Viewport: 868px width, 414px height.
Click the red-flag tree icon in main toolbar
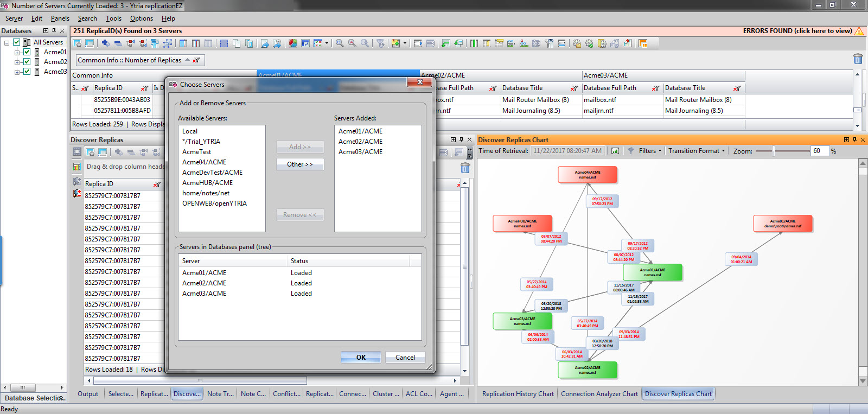pyautogui.click(x=130, y=43)
